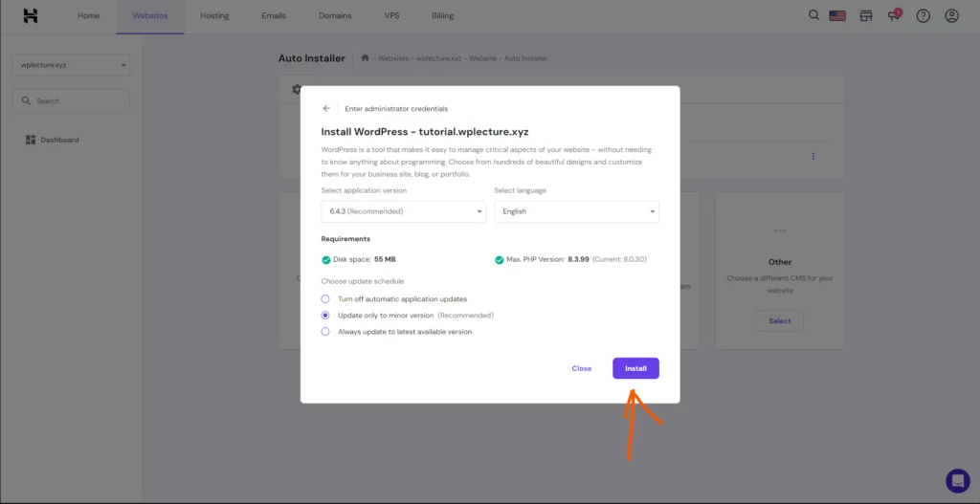Go to the Emails tab

[274, 15]
